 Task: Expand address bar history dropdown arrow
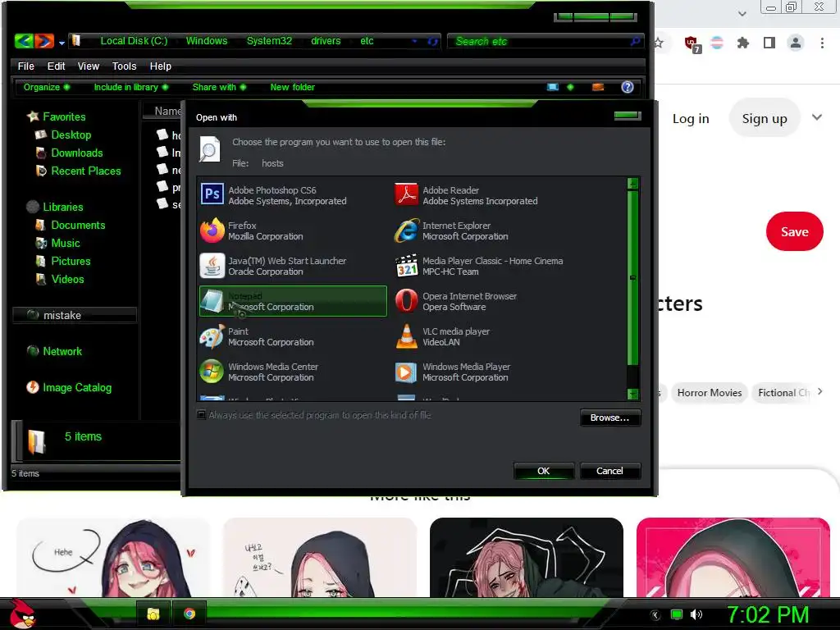(x=414, y=41)
